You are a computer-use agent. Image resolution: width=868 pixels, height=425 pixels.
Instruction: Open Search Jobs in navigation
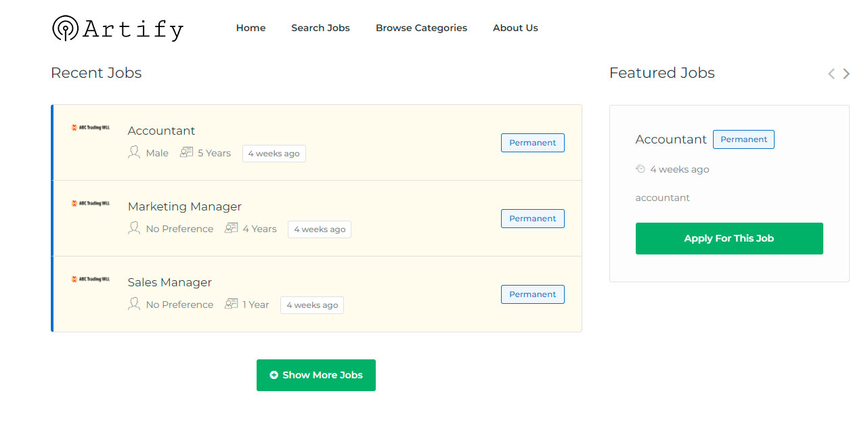click(x=320, y=28)
